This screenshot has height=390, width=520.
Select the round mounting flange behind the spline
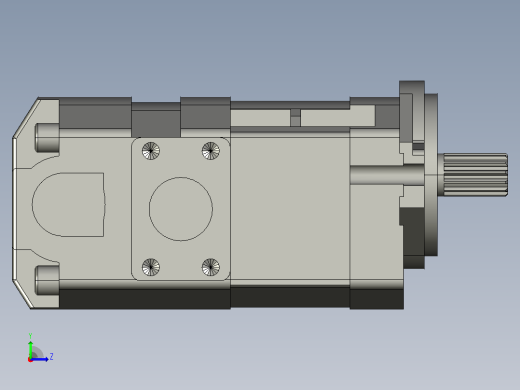click(431, 175)
